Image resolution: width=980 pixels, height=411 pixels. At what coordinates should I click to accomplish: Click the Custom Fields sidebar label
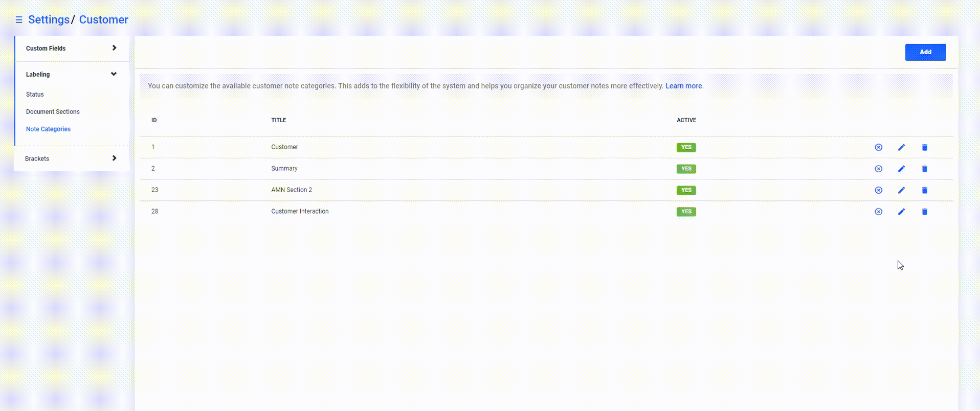coord(46,49)
